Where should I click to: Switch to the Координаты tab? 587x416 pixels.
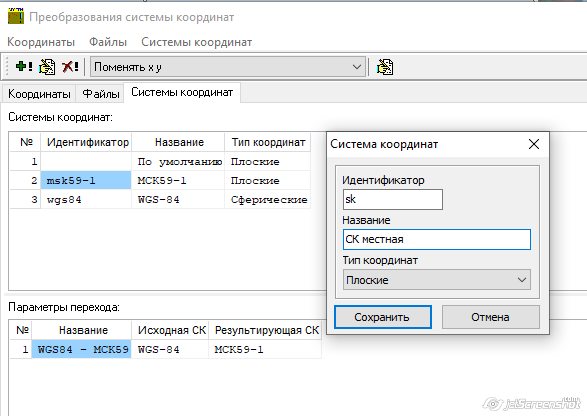39,94
